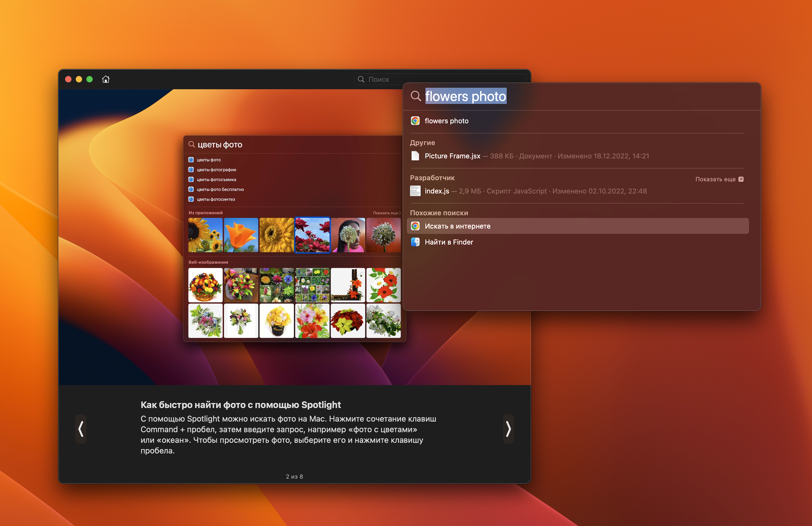Click the arrow icon beside Показать еще
The height and width of the screenshot is (526, 812).
pyautogui.click(x=741, y=179)
